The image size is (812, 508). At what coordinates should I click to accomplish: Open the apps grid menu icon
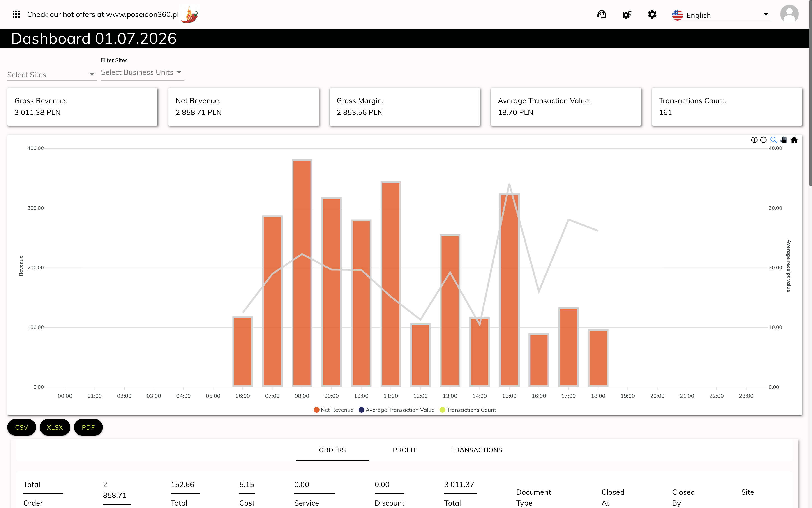click(16, 14)
